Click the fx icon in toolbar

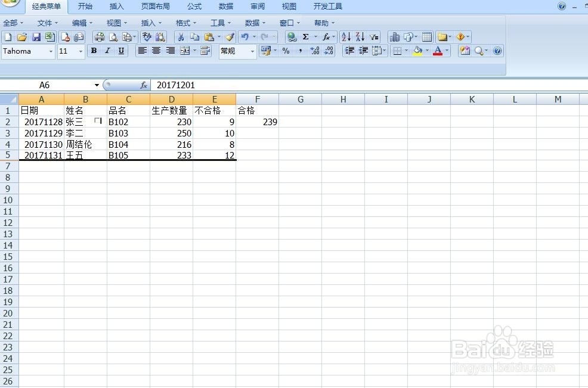326,37
